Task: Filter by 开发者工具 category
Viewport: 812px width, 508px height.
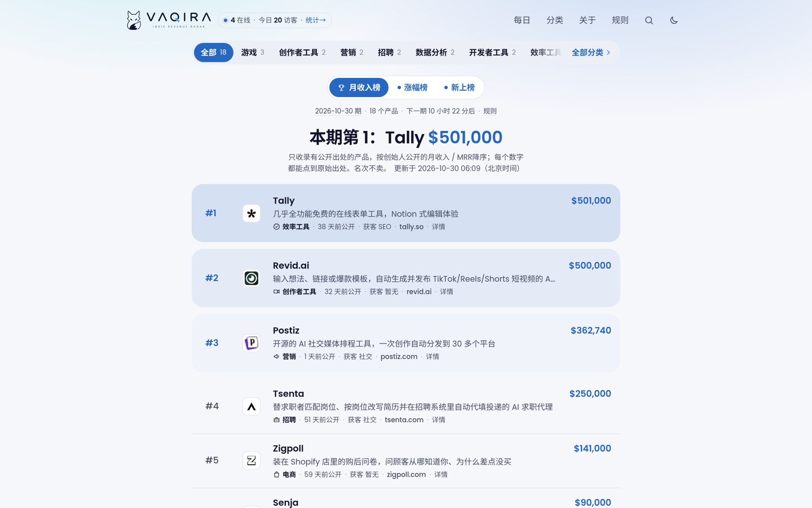Action: pos(493,52)
